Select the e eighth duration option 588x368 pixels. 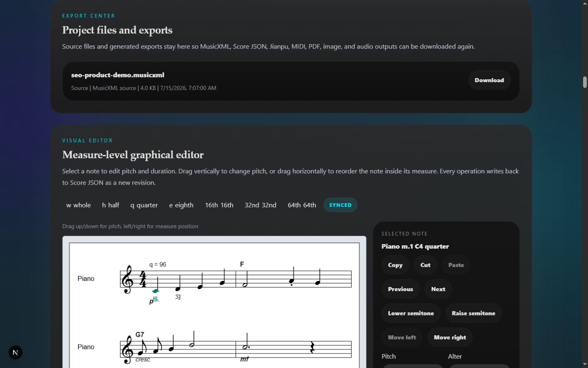coord(181,205)
